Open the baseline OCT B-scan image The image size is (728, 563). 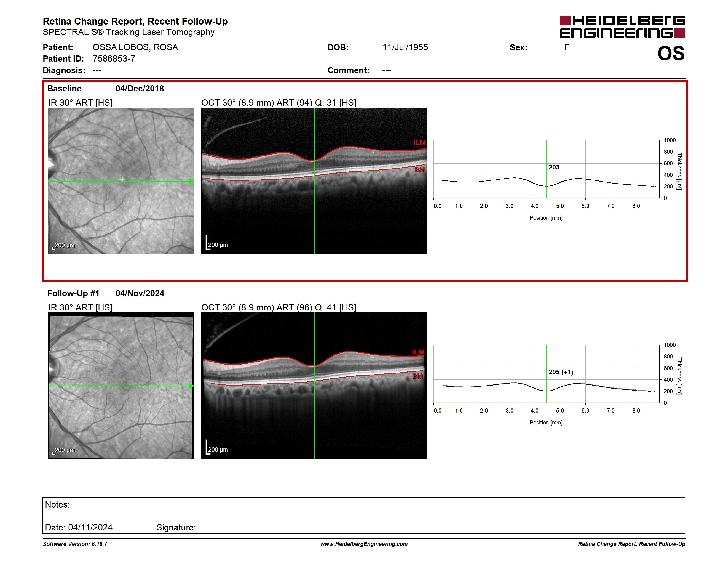tap(314, 181)
